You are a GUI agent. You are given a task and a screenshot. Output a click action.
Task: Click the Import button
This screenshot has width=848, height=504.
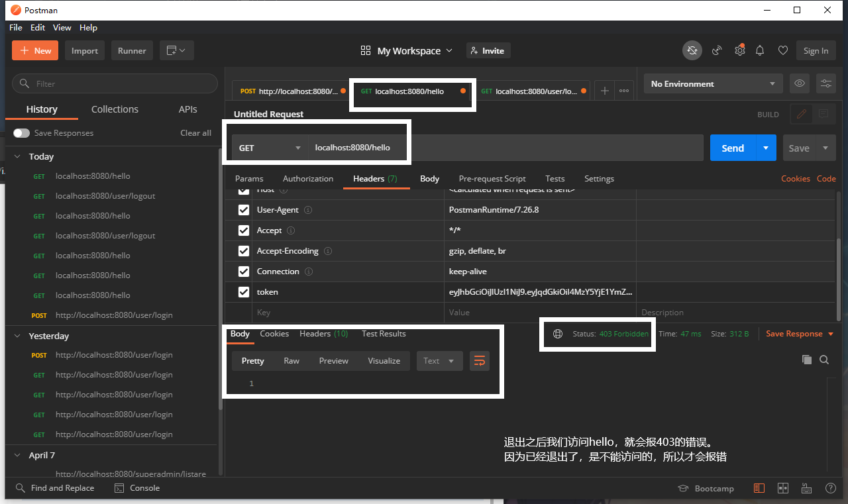(85, 50)
